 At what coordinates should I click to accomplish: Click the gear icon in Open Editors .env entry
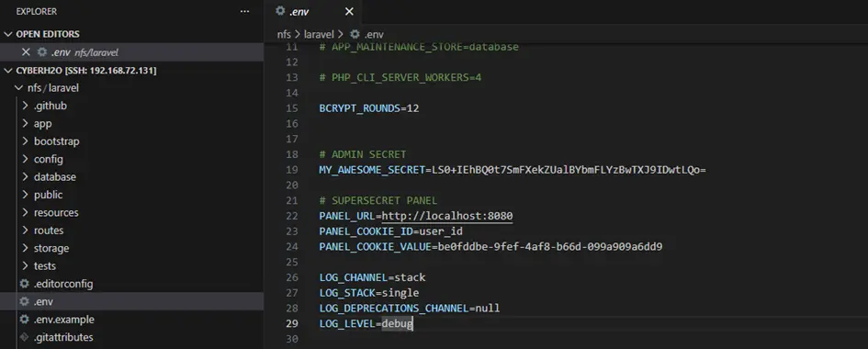[x=42, y=52]
